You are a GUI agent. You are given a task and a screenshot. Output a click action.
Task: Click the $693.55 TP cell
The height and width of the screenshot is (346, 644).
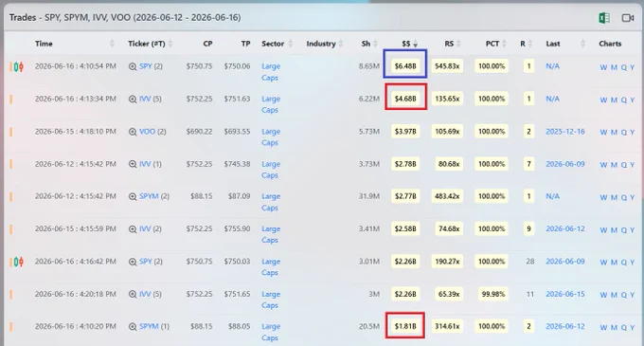237,132
